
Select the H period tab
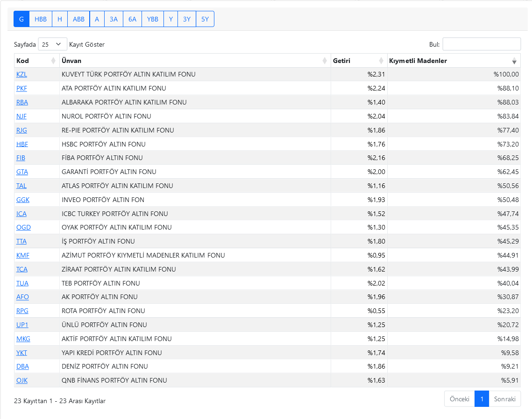(x=60, y=19)
